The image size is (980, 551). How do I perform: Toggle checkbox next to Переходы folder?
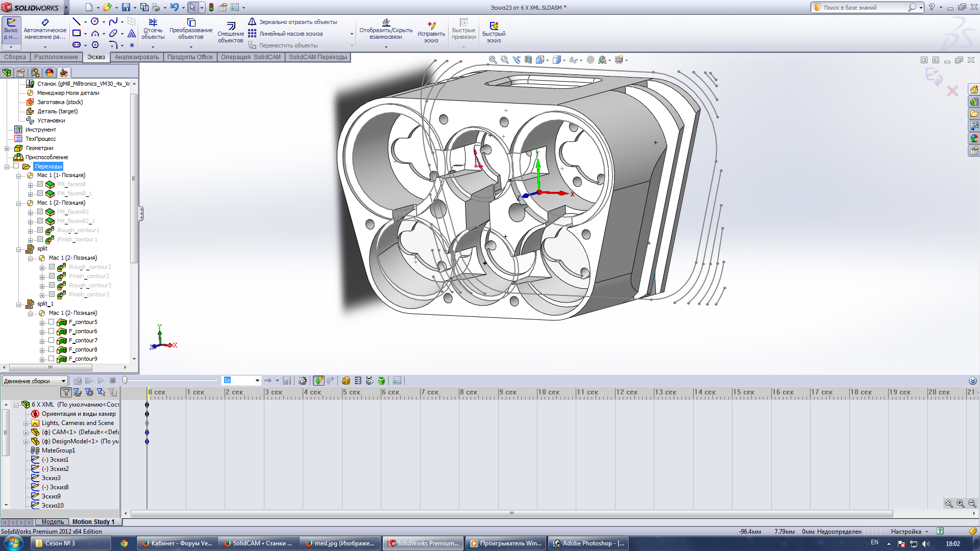point(16,166)
